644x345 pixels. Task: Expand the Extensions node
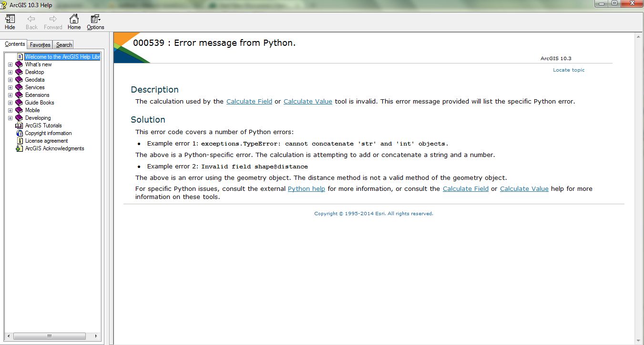[x=10, y=95]
